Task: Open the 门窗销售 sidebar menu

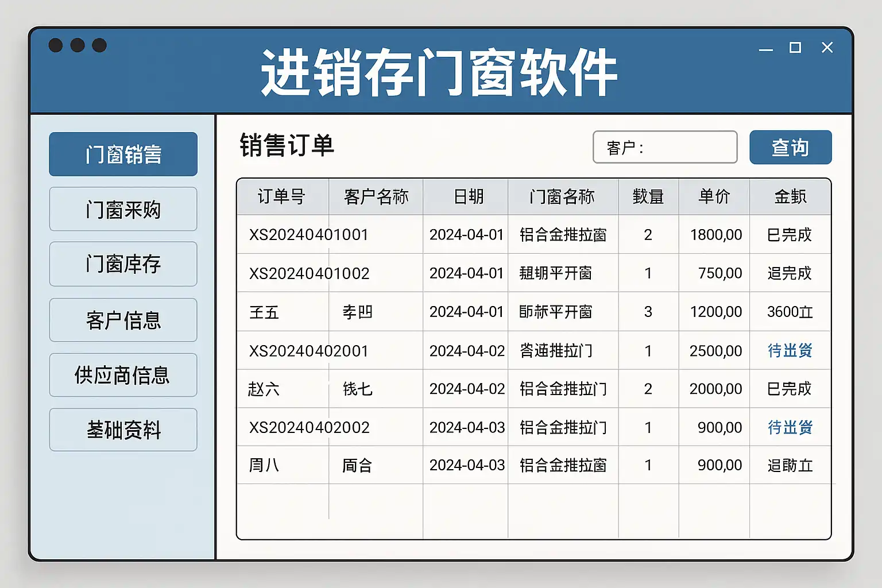Action: [123, 154]
